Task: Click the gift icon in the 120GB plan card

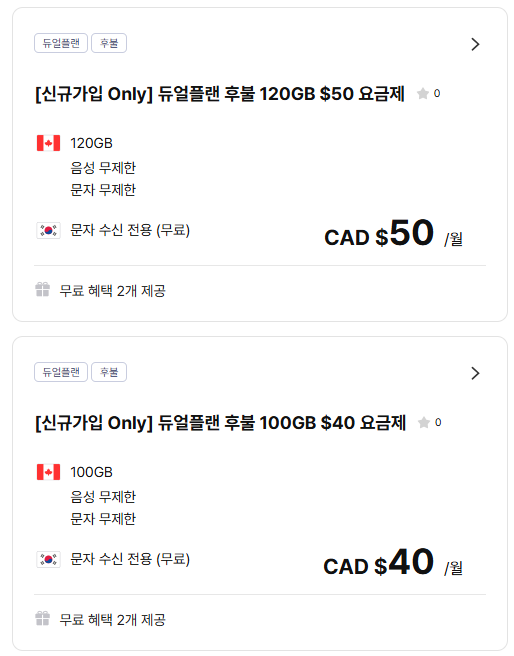Action: (x=43, y=290)
